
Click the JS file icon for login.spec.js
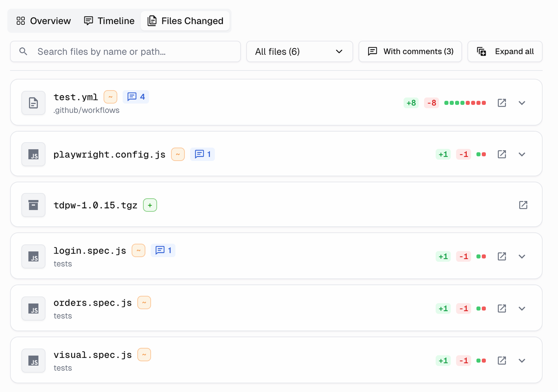33,256
